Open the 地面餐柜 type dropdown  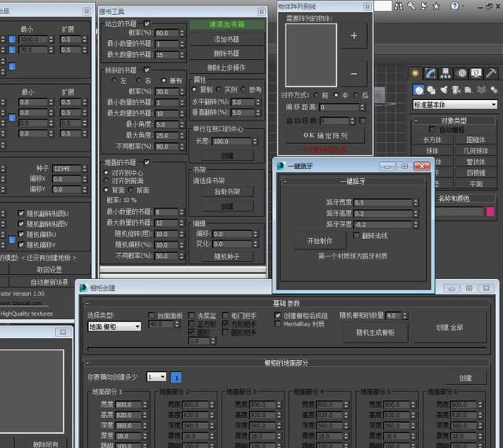point(114,325)
